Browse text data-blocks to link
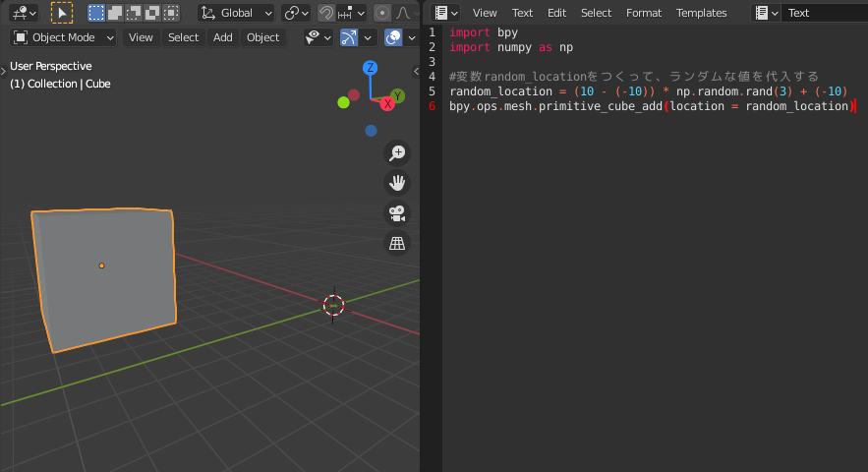868x472 pixels. pos(766,13)
